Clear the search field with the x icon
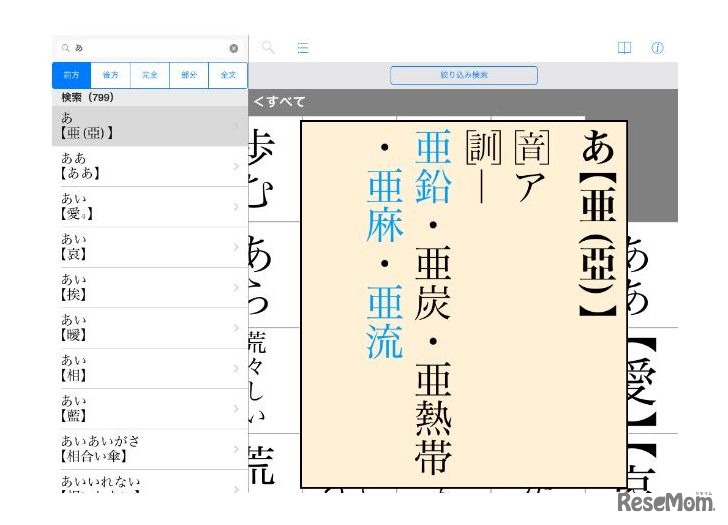 pos(234,48)
